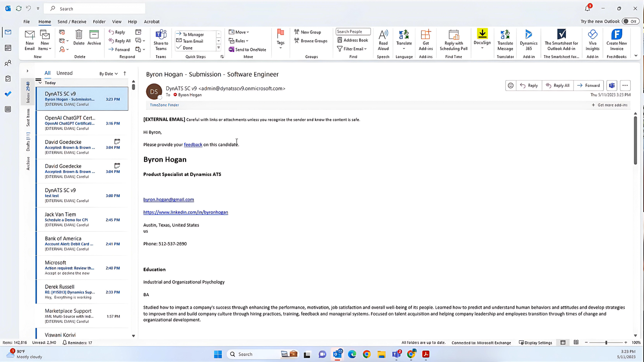The image size is (644, 362).
Task: Collapse the Today group in message list
Action: tap(40, 83)
